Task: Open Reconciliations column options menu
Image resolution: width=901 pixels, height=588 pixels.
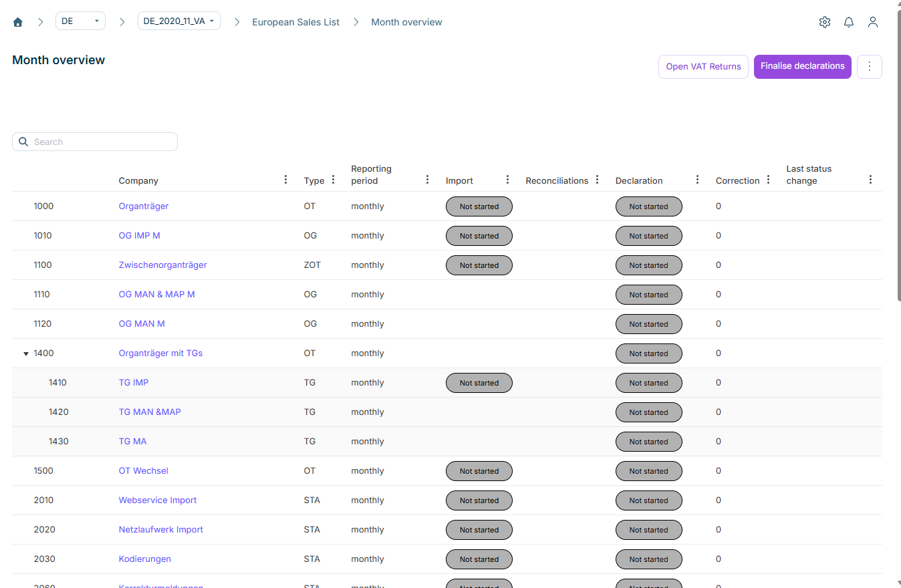Action: pyautogui.click(x=598, y=180)
